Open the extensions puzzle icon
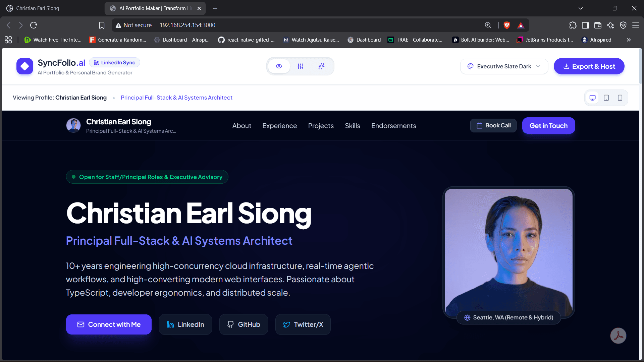Image resolution: width=644 pixels, height=362 pixels. [573, 25]
